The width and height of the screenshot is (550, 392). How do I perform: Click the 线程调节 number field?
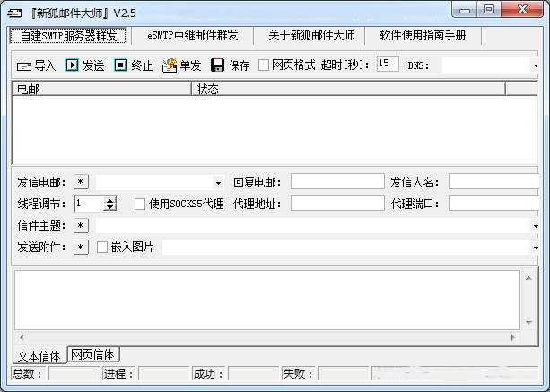[89, 204]
